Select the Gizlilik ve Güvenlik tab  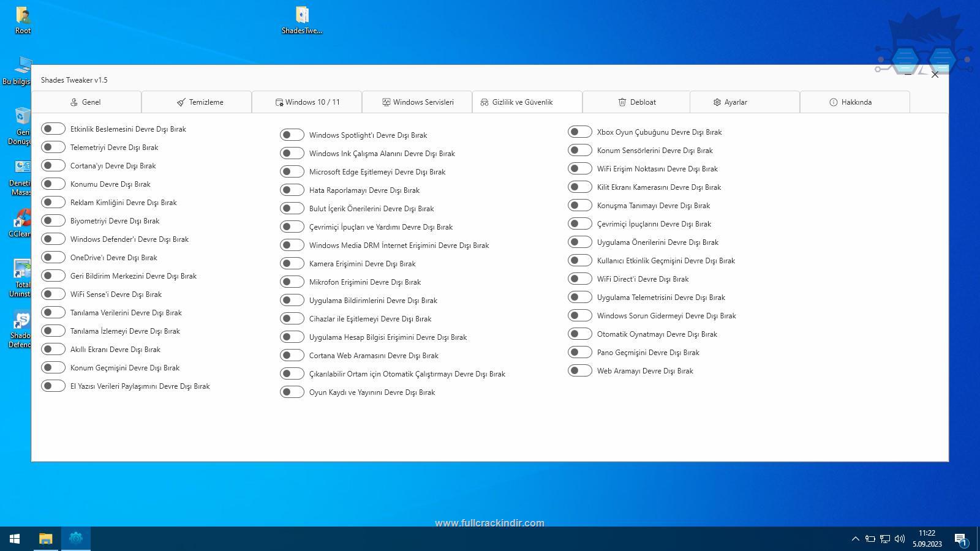coord(527,102)
